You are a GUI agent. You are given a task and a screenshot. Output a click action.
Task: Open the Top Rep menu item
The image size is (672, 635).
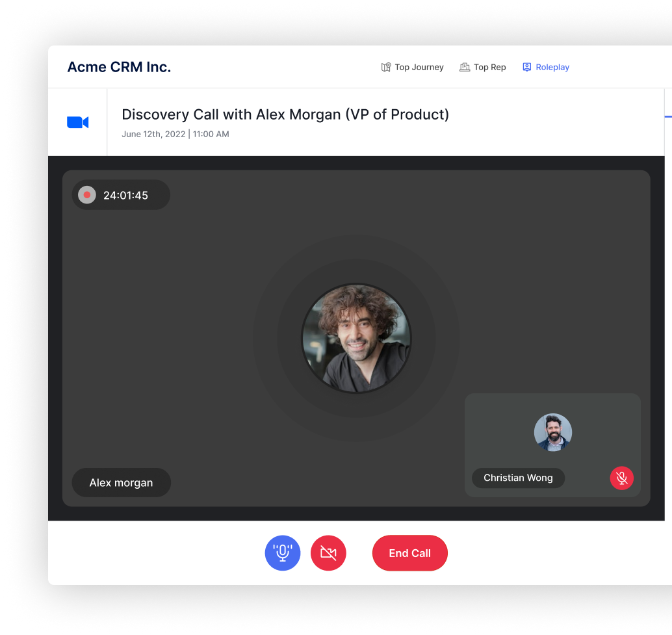click(483, 68)
